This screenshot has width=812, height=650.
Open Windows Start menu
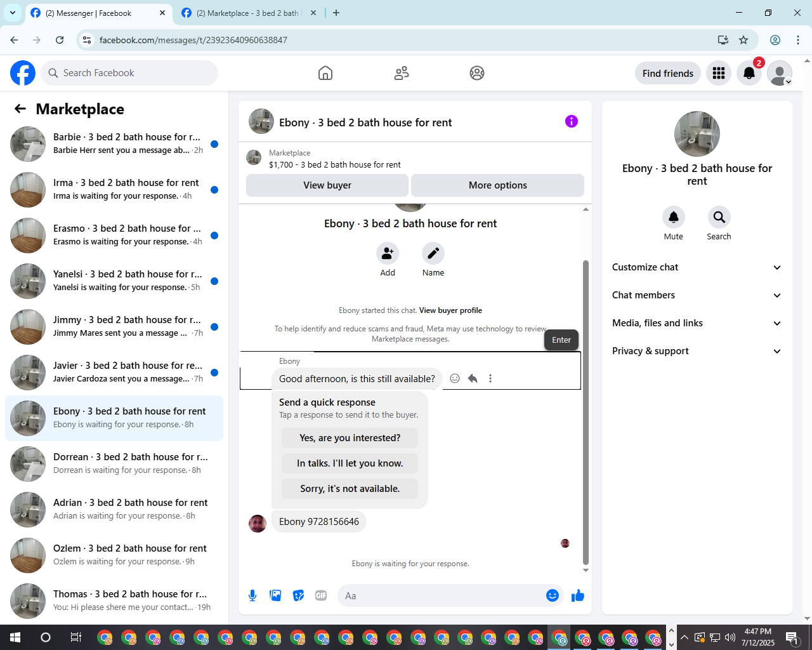coord(15,637)
